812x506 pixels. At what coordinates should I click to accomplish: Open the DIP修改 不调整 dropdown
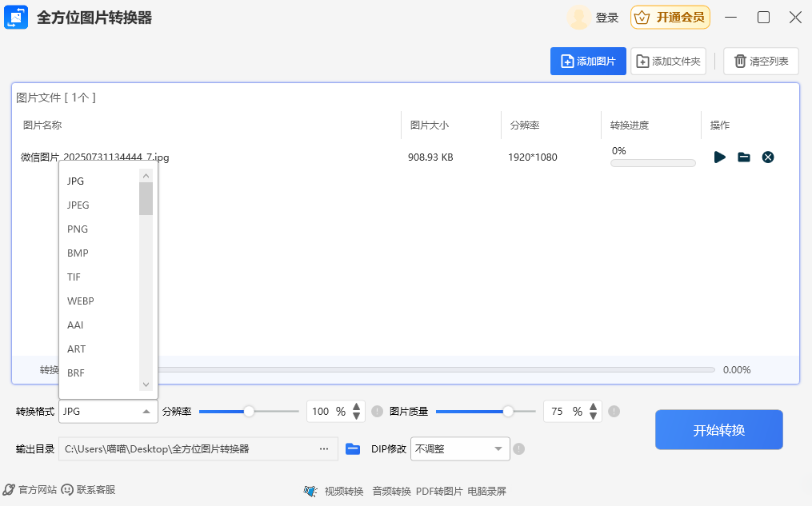click(460, 449)
